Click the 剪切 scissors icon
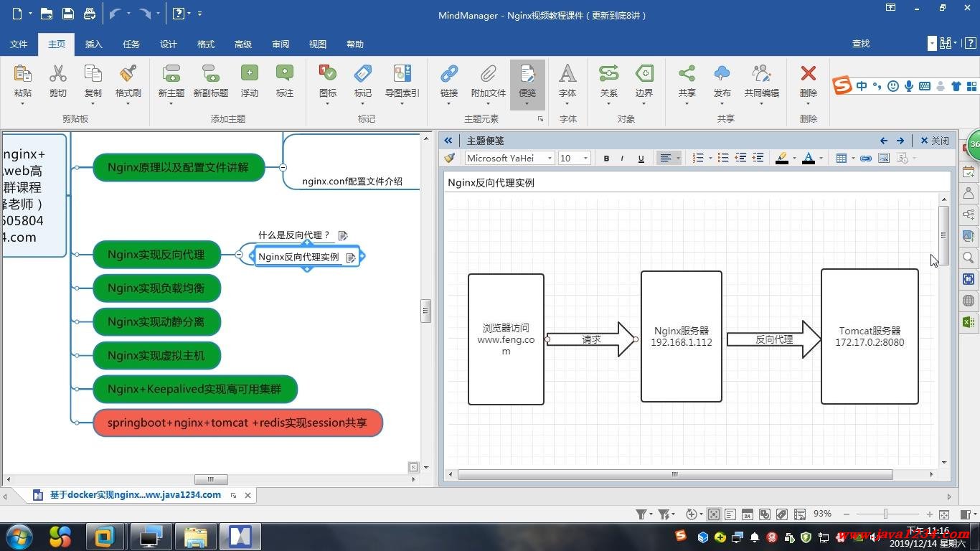This screenshot has height=551, width=980. click(58, 74)
